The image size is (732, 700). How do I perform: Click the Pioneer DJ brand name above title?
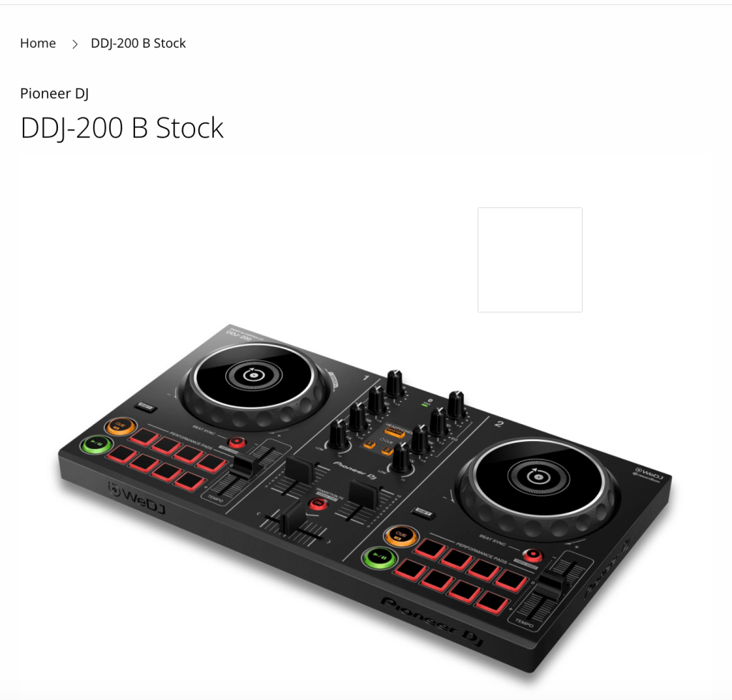point(54,94)
